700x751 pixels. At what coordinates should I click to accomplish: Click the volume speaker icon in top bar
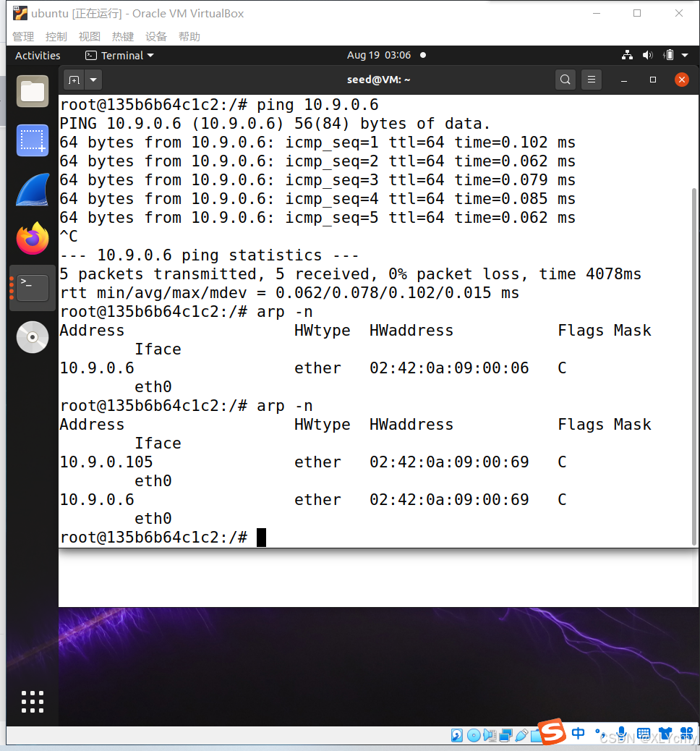tap(648, 55)
